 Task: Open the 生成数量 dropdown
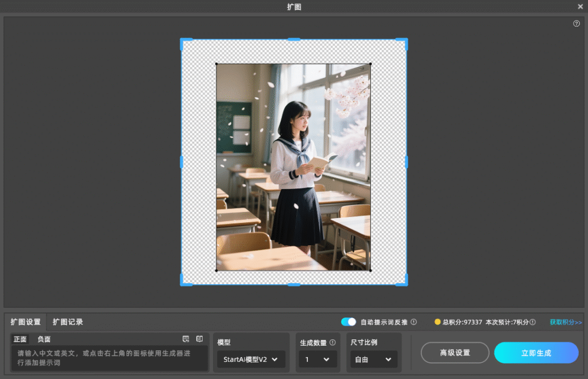click(318, 359)
